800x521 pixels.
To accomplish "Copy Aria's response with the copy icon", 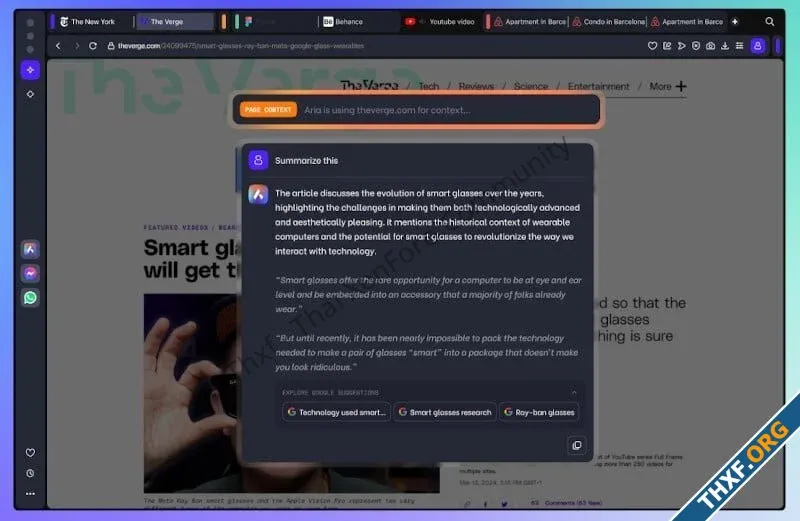I will (575, 445).
